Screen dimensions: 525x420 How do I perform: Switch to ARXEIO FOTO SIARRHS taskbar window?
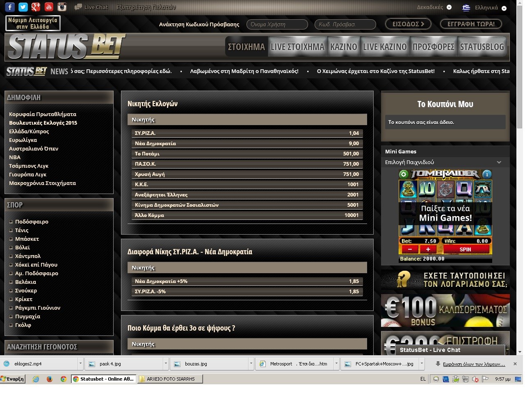click(x=170, y=379)
